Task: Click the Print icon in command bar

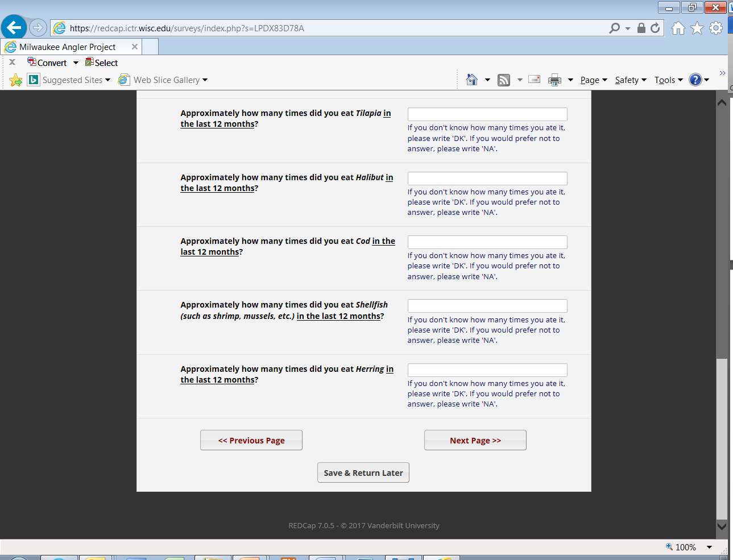Action: (x=554, y=80)
